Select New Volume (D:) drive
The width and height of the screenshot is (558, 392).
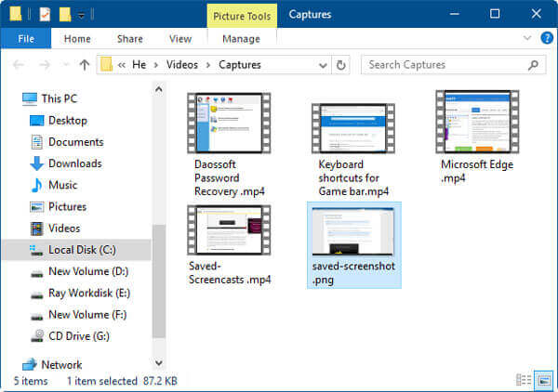[x=79, y=271]
